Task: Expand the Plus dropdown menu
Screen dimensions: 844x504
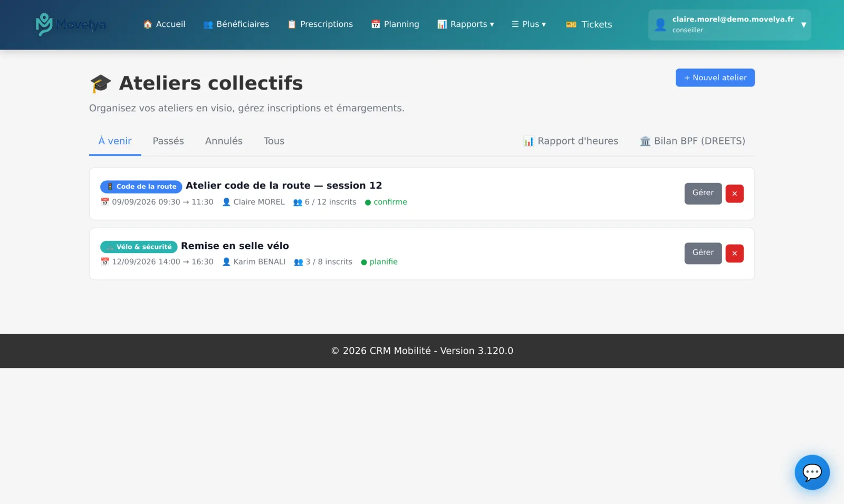Action: (x=529, y=24)
